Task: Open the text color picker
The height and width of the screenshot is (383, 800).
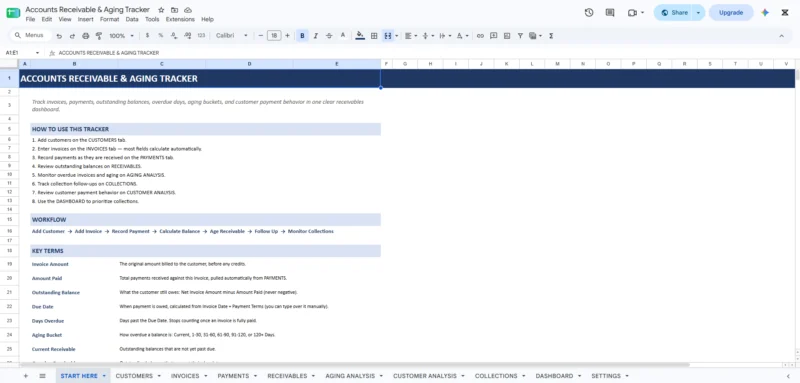Action: click(343, 36)
